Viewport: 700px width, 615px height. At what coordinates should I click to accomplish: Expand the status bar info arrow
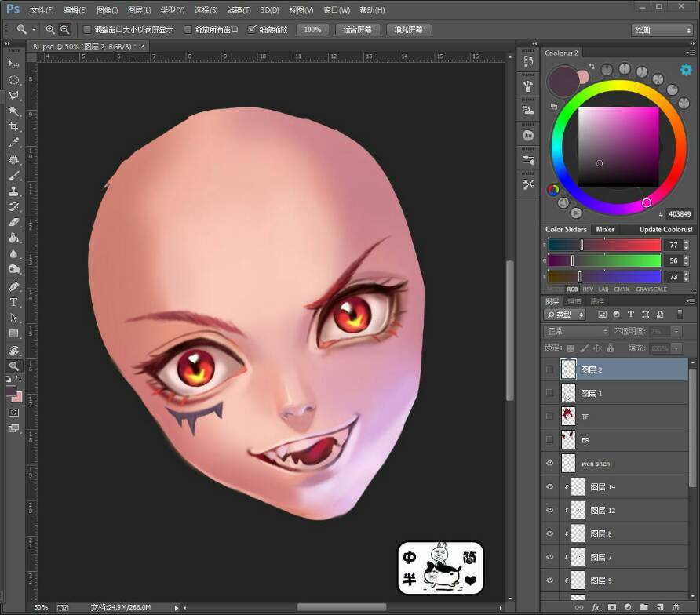177,607
